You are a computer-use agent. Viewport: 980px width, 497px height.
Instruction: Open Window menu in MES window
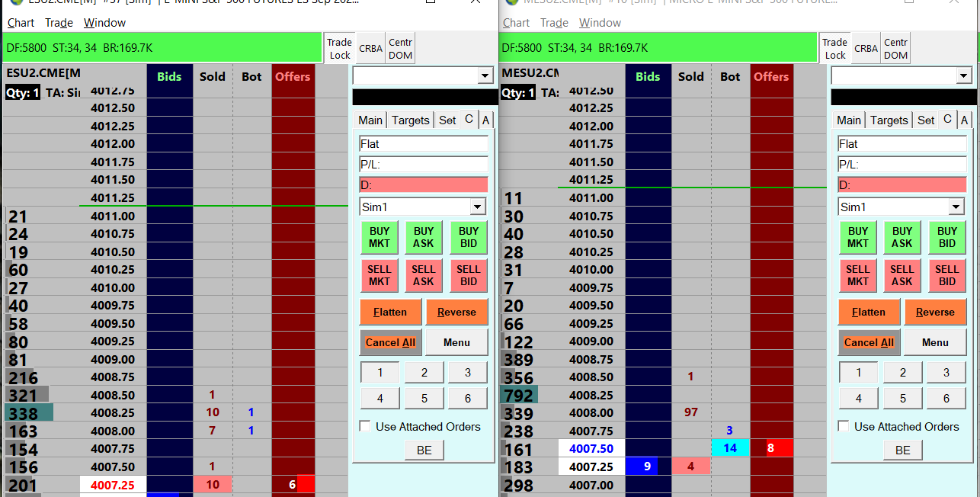pos(600,23)
